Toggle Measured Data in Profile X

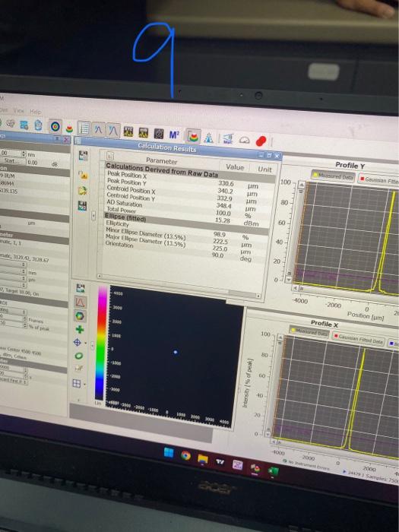[x=309, y=332]
